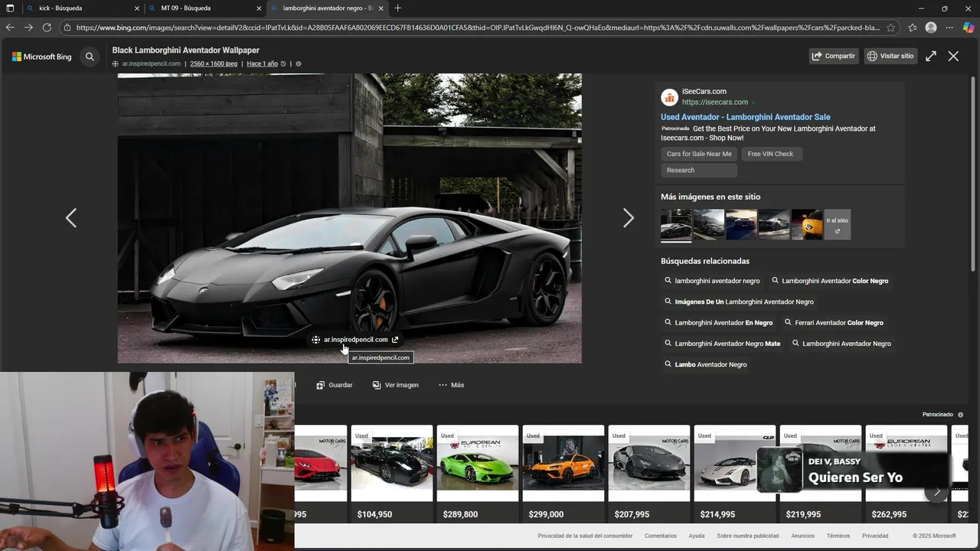The height and width of the screenshot is (551, 980).
Task: Close the image detail view
Action: coord(953,56)
